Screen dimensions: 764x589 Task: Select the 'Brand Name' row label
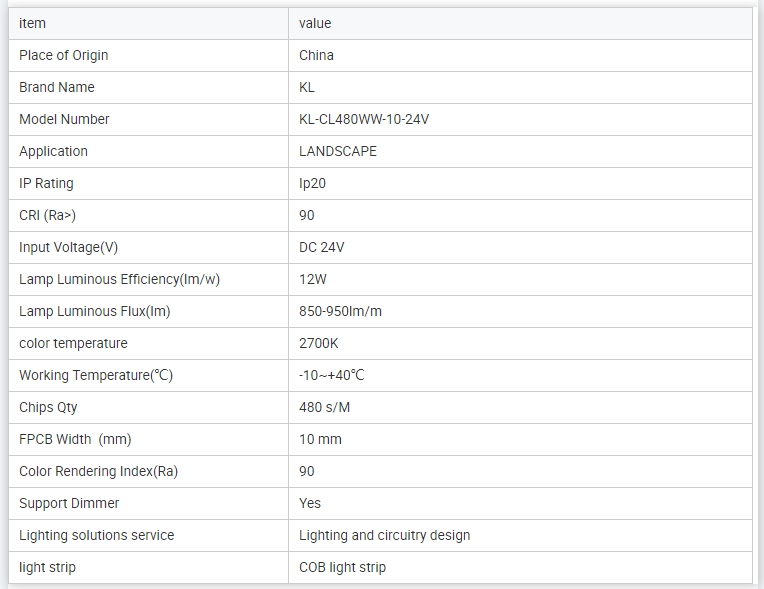57,87
